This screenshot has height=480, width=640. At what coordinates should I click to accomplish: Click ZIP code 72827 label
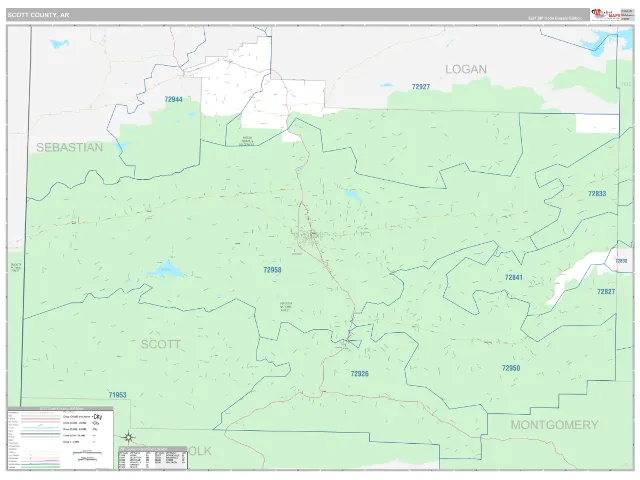606,292
